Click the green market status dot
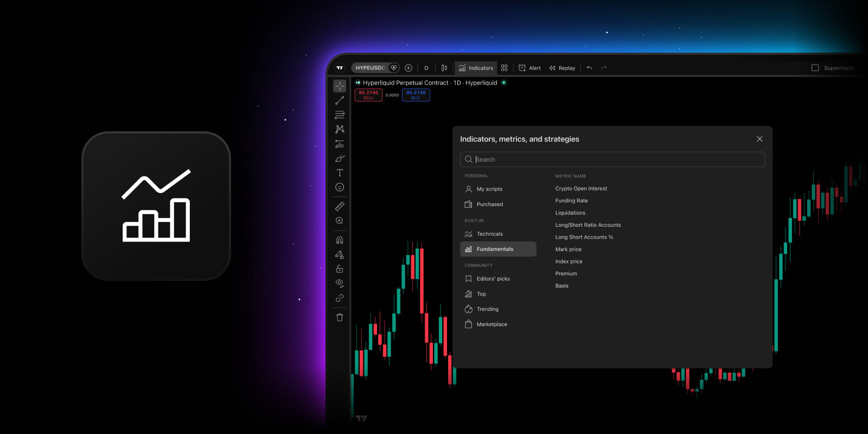868x434 pixels. (x=504, y=82)
